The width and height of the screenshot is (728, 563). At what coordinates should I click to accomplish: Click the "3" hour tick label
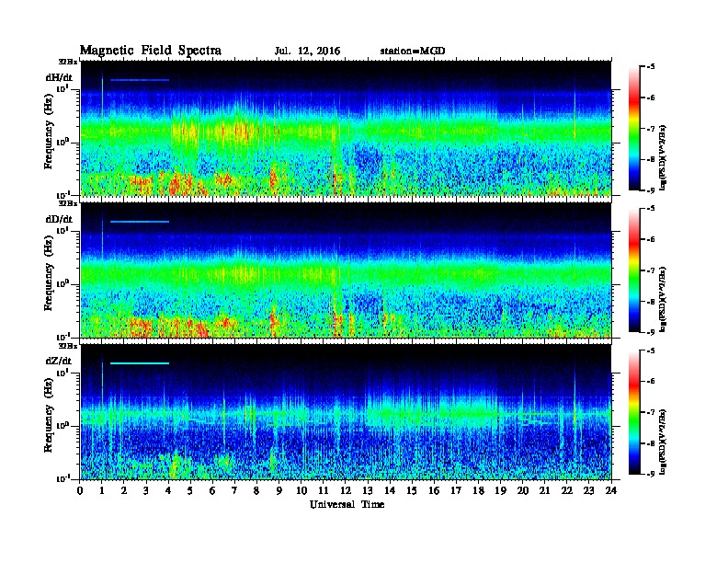(146, 491)
